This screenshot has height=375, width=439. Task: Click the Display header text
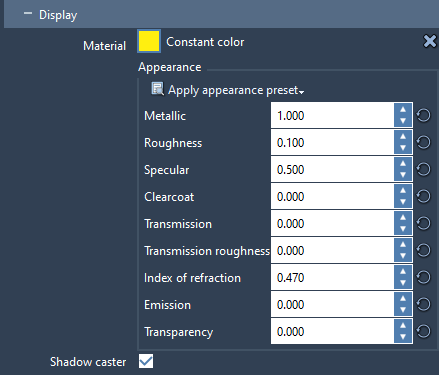[x=58, y=15]
